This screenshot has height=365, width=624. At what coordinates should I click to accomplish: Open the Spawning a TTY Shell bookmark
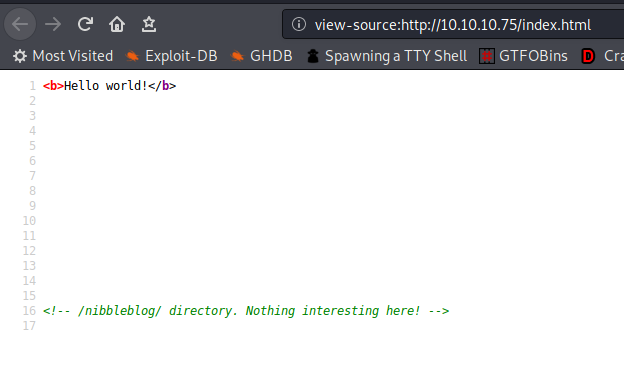[387, 56]
